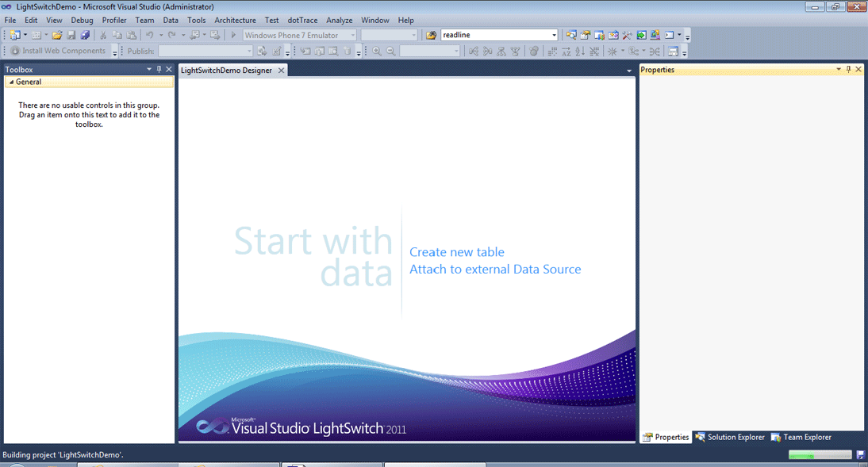
Task: Click the Add New Item toolbar icon
Action: [36, 35]
